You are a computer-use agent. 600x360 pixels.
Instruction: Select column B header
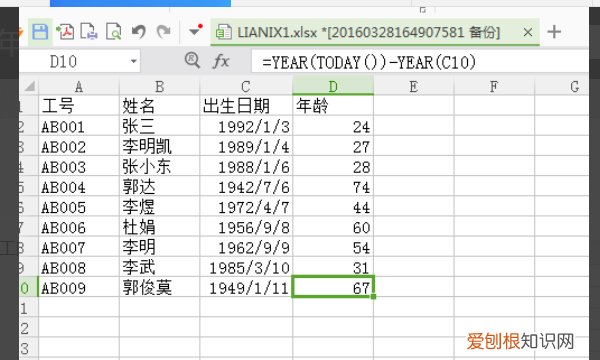160,86
